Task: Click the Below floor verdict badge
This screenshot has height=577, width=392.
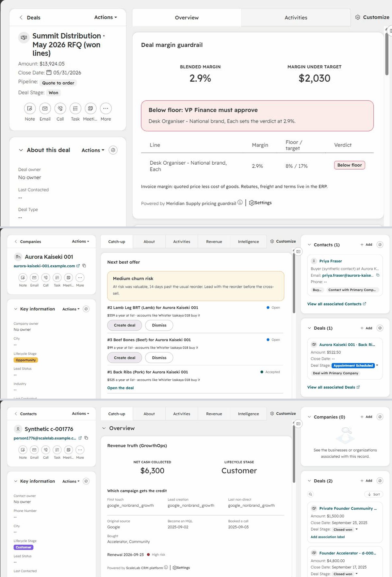Action: pyautogui.click(x=350, y=165)
